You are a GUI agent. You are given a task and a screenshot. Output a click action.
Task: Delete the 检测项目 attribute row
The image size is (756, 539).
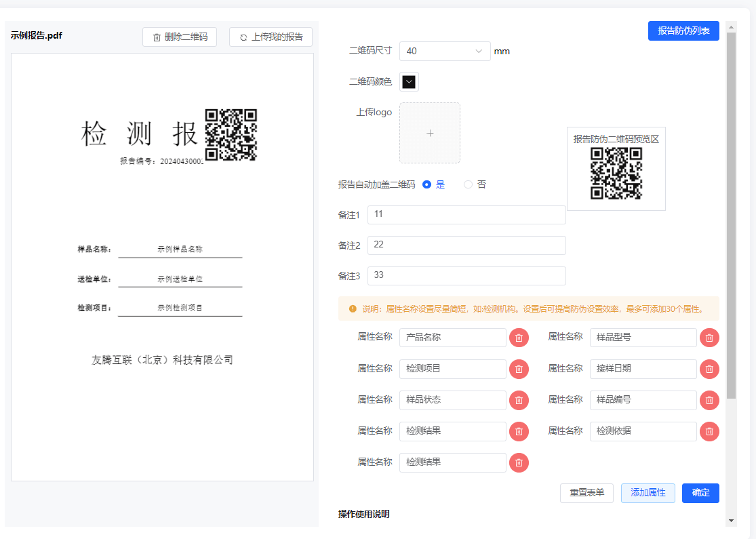[519, 369]
